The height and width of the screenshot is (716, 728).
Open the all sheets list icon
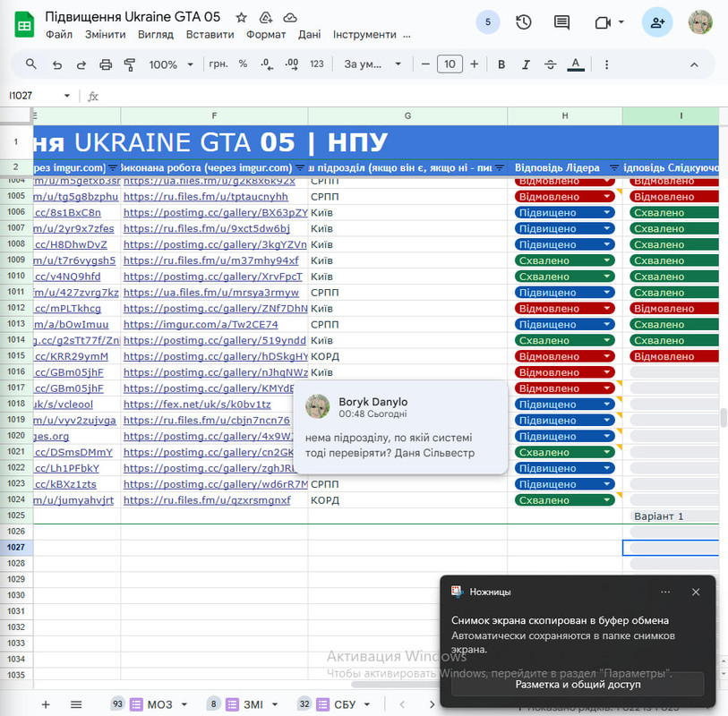pyautogui.click(x=76, y=704)
